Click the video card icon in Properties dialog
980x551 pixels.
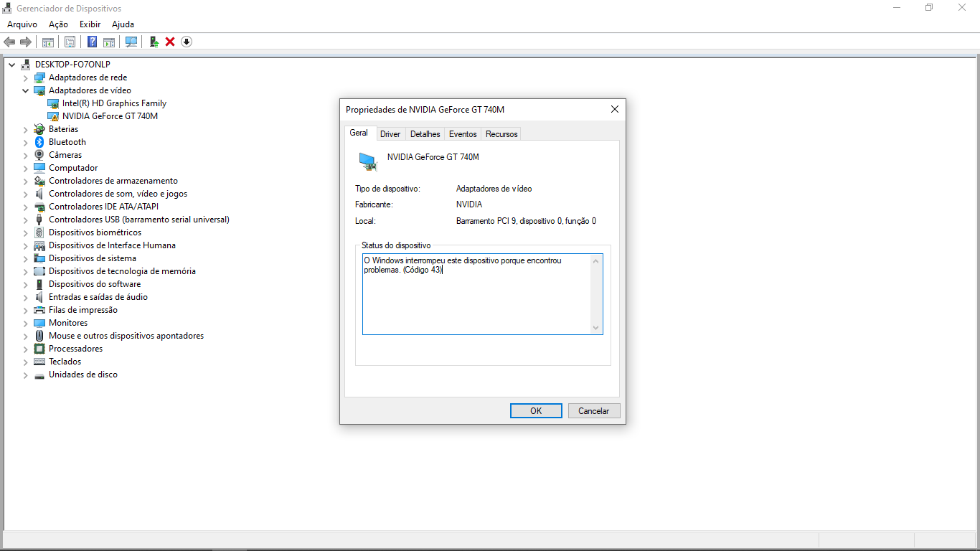coord(368,161)
